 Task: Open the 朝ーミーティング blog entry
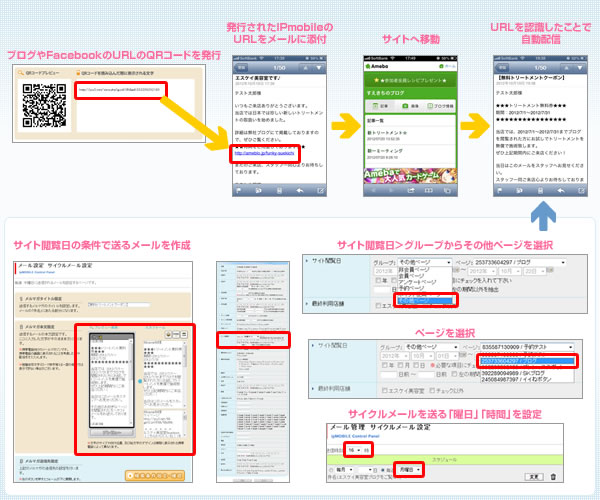(x=410, y=154)
